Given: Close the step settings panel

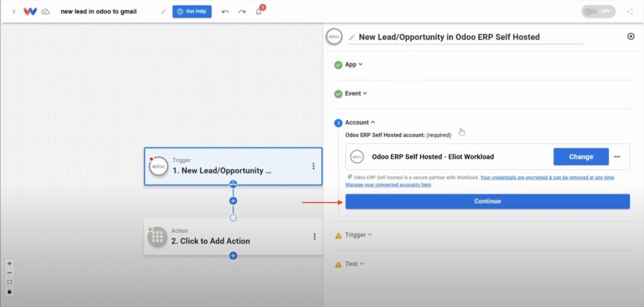Looking at the screenshot, I should click(x=631, y=36).
